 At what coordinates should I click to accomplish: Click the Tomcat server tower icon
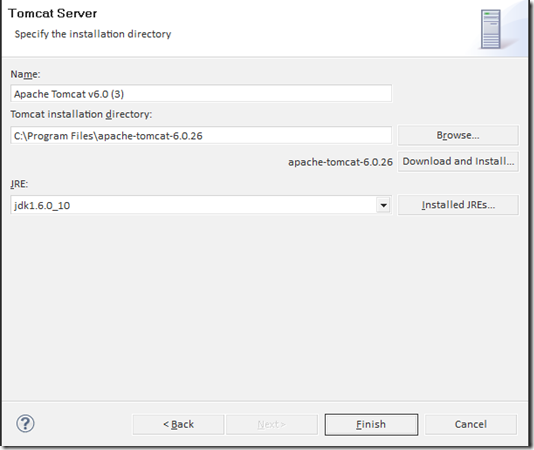490,29
